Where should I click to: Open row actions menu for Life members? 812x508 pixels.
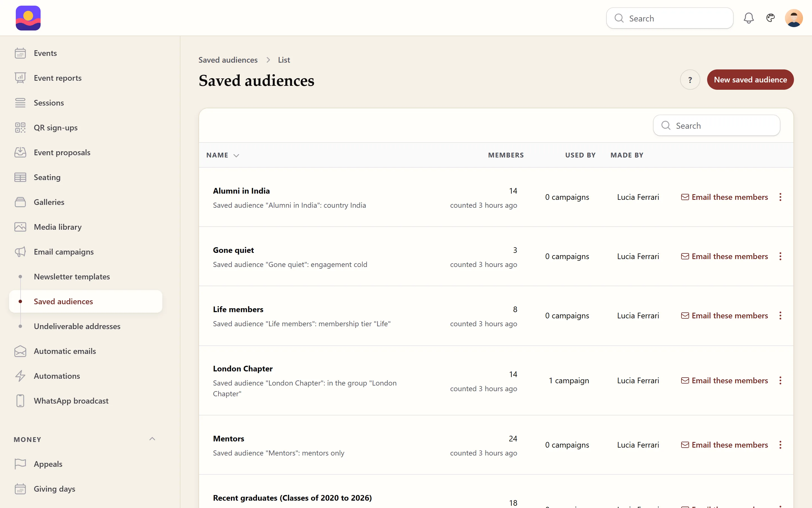(x=780, y=316)
